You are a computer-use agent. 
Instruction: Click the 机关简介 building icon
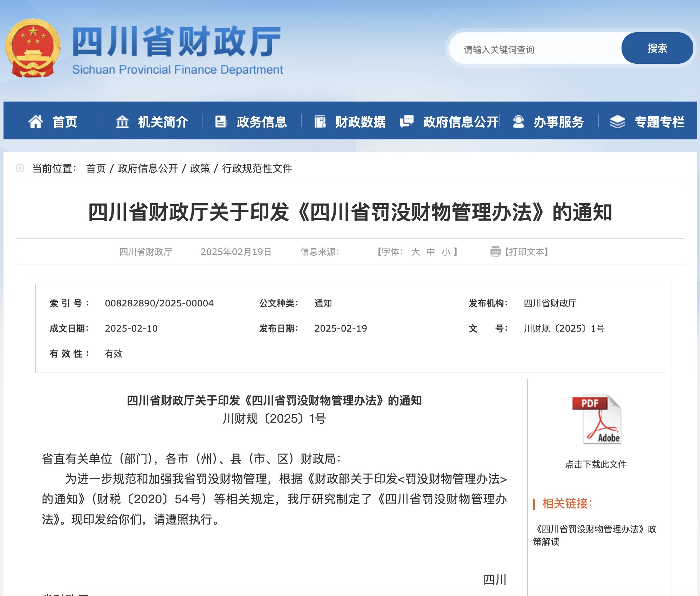(122, 122)
